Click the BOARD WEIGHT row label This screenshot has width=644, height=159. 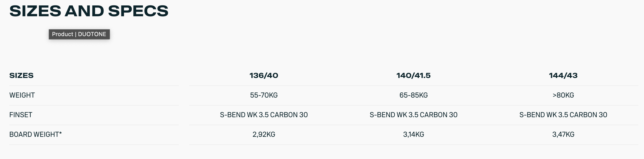34,134
